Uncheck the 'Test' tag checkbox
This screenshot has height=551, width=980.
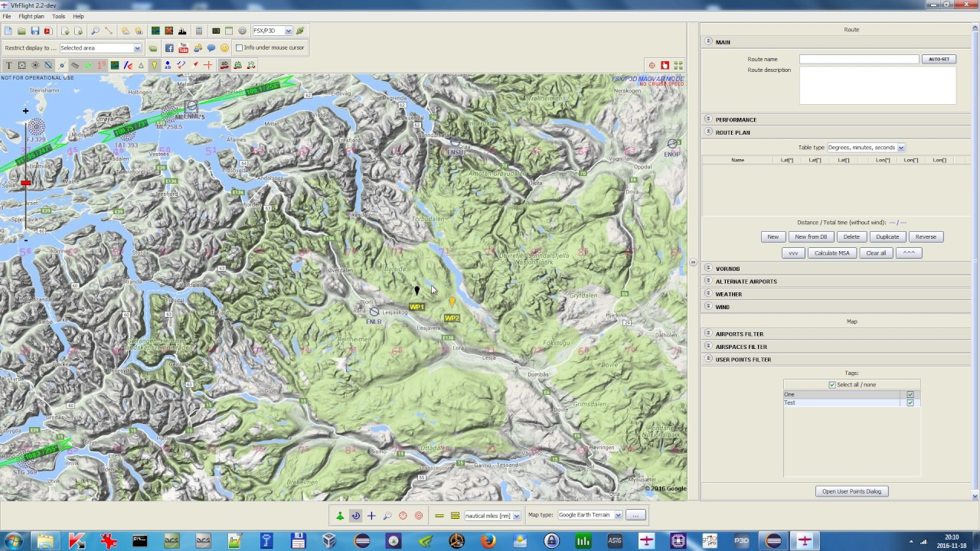point(910,403)
